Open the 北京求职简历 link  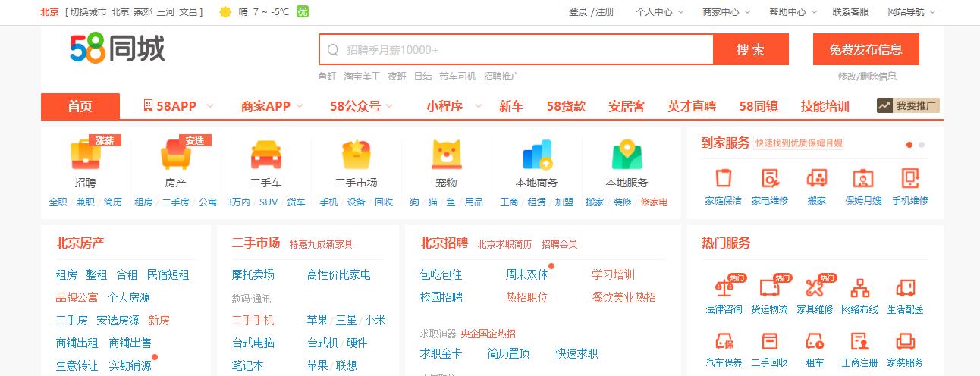tap(504, 244)
